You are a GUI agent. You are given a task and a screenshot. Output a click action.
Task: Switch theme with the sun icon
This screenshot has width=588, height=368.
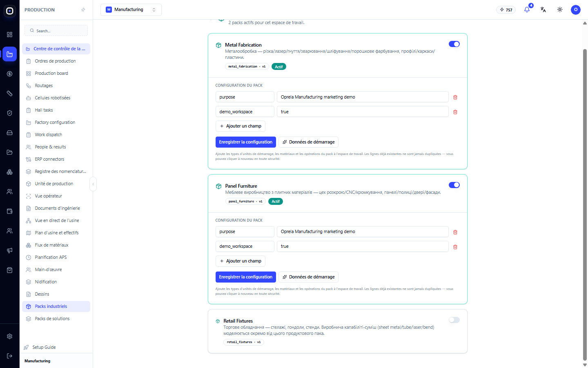[560, 9]
